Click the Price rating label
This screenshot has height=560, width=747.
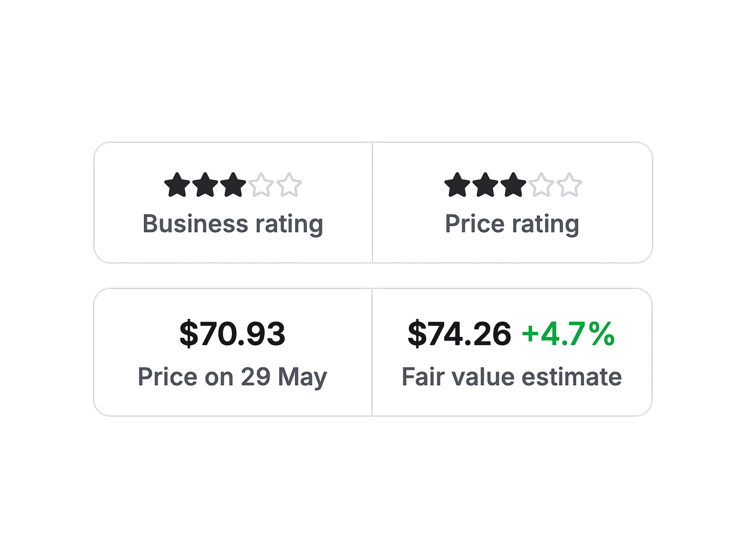pos(512,225)
